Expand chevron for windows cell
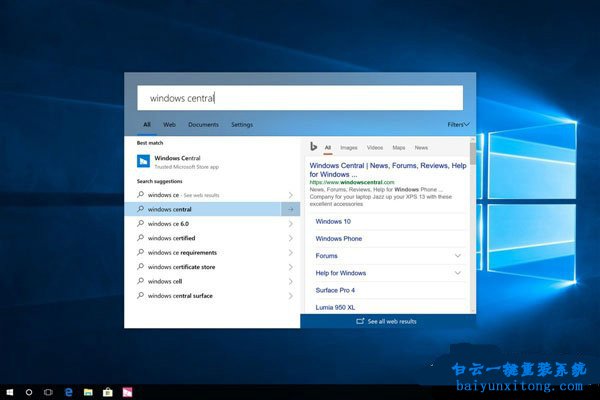Viewport: 600px width, 400px height. pyautogui.click(x=290, y=282)
